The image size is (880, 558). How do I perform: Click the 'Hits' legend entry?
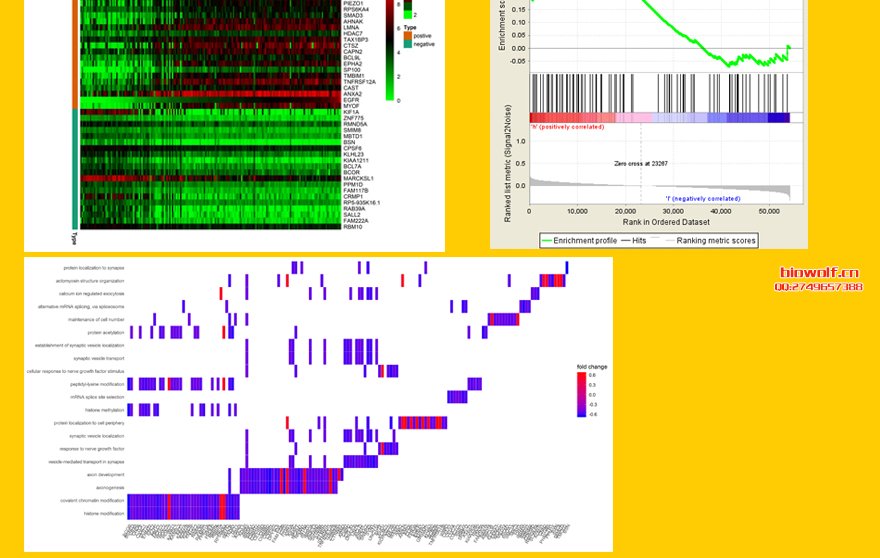634,240
